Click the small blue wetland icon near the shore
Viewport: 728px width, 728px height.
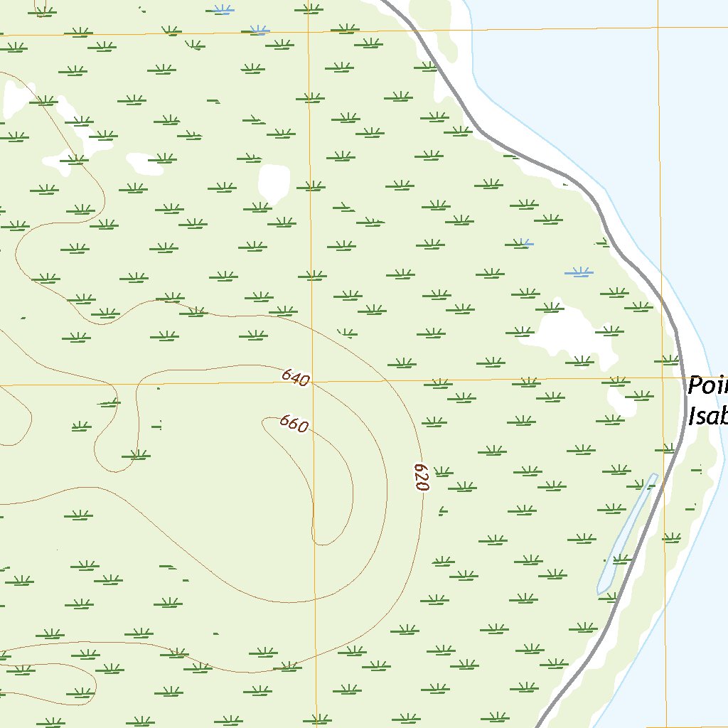pyautogui.click(x=578, y=272)
